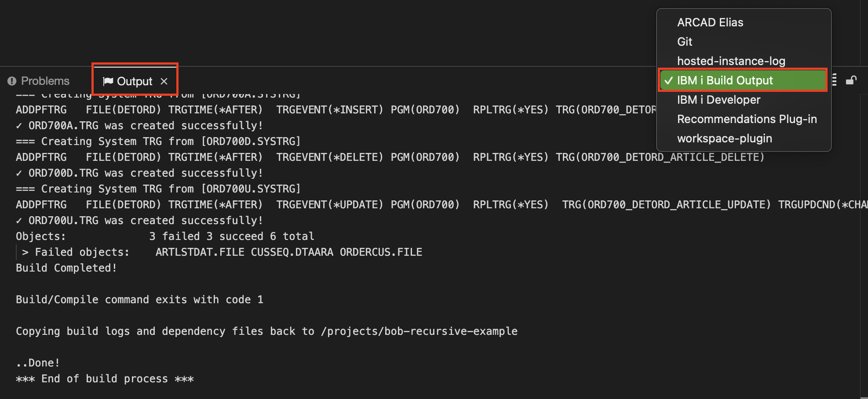Click the Build Completed log line
This screenshot has height=399, width=868.
pyautogui.click(x=66, y=268)
